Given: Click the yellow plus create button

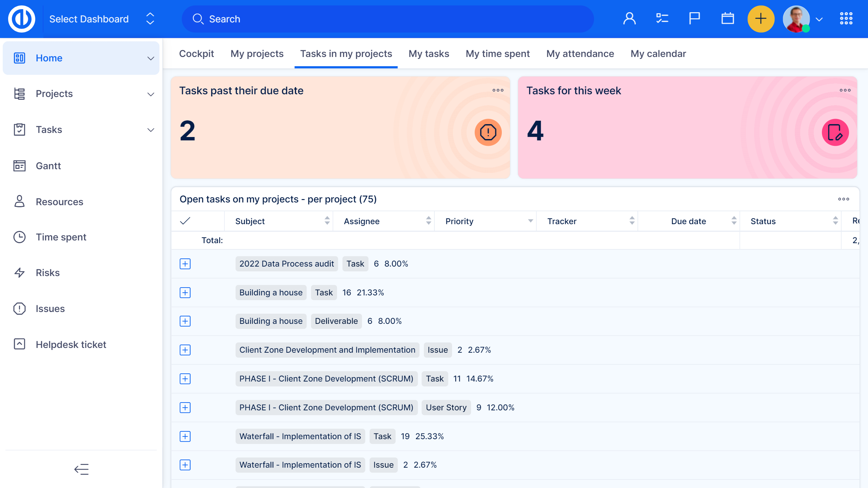Looking at the screenshot, I should pyautogui.click(x=761, y=19).
